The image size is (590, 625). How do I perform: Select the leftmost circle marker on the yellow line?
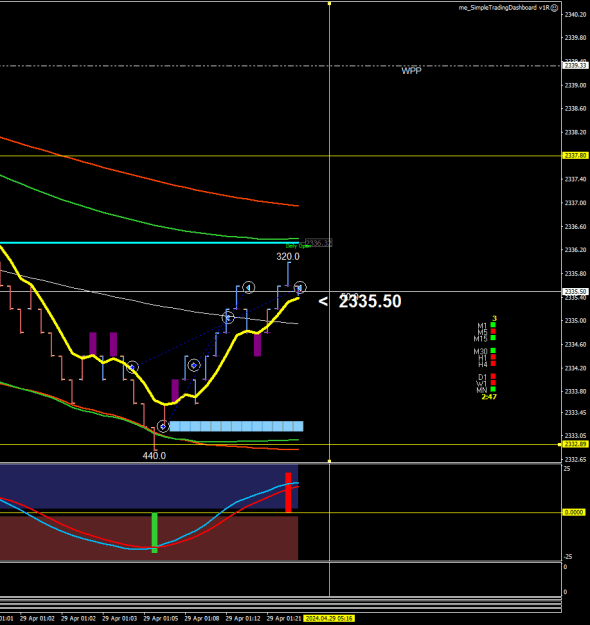pos(132,367)
